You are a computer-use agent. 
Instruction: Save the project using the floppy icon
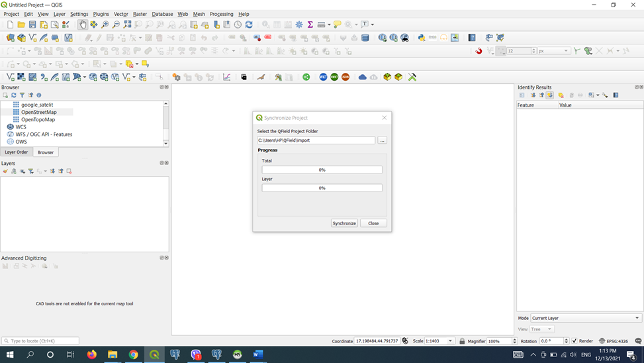click(x=32, y=25)
